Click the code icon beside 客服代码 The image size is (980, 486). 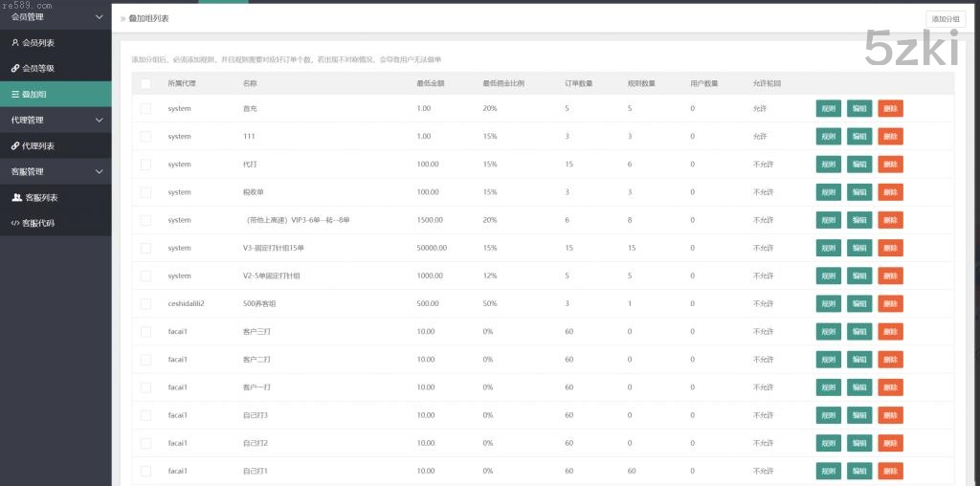pos(14,223)
